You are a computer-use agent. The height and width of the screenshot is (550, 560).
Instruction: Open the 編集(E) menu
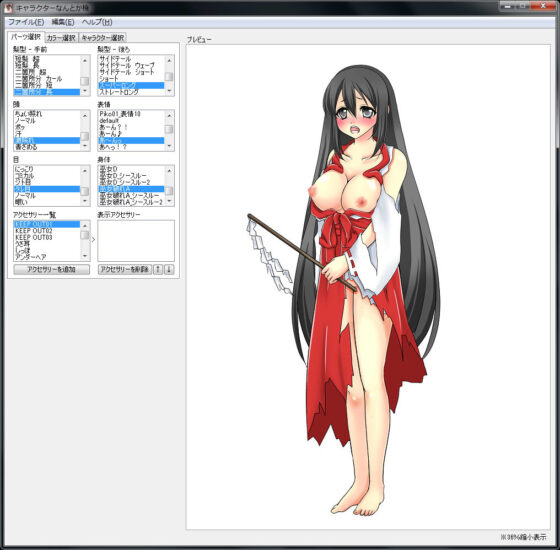(63, 22)
